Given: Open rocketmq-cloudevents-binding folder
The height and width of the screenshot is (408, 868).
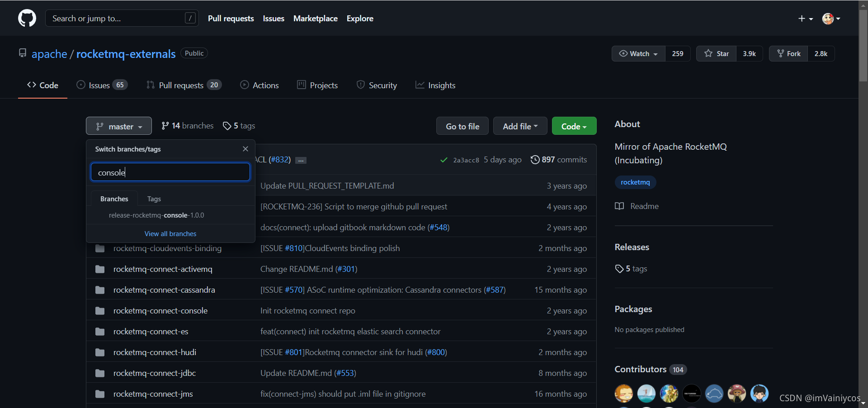Looking at the screenshot, I should point(167,248).
